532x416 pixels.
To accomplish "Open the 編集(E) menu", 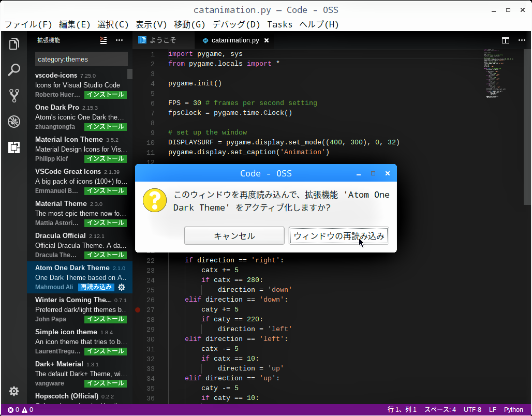I will coord(75,24).
